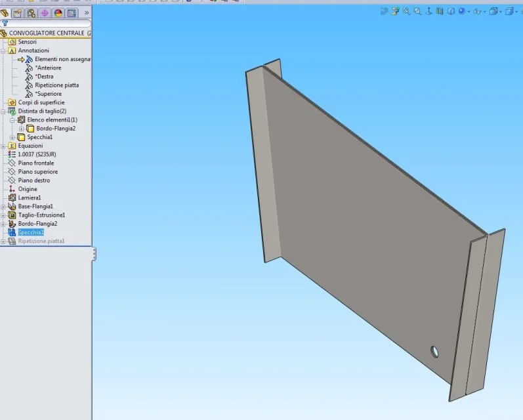The height and width of the screenshot is (420, 523).
Task: Open the PropertyManager tab
Action: (18, 13)
